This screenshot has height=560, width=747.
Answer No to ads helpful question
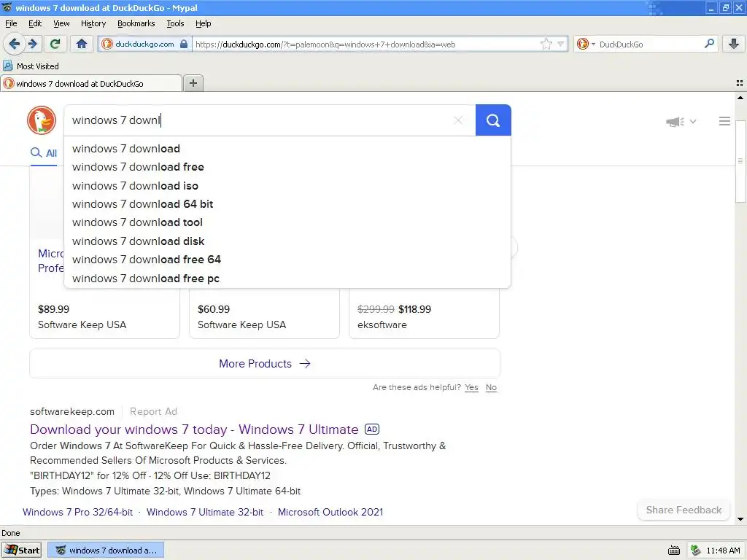click(491, 387)
